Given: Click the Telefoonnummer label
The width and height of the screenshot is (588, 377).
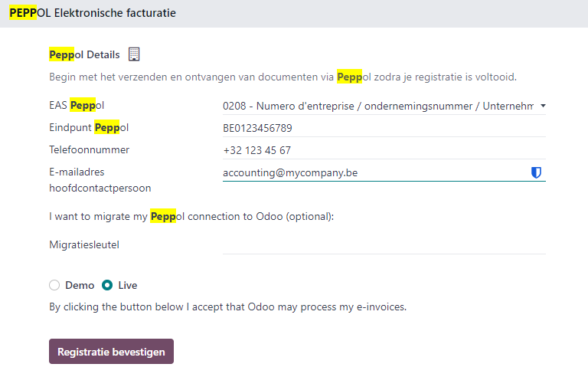Looking at the screenshot, I should [x=90, y=150].
